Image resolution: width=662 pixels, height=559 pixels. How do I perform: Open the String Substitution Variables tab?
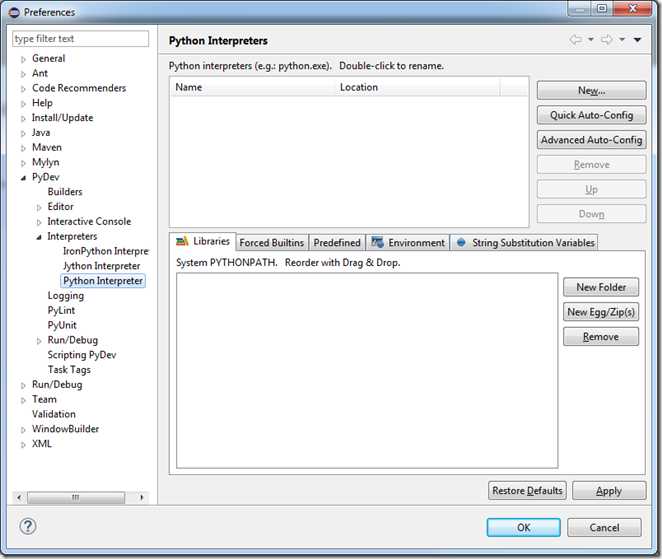(524, 243)
